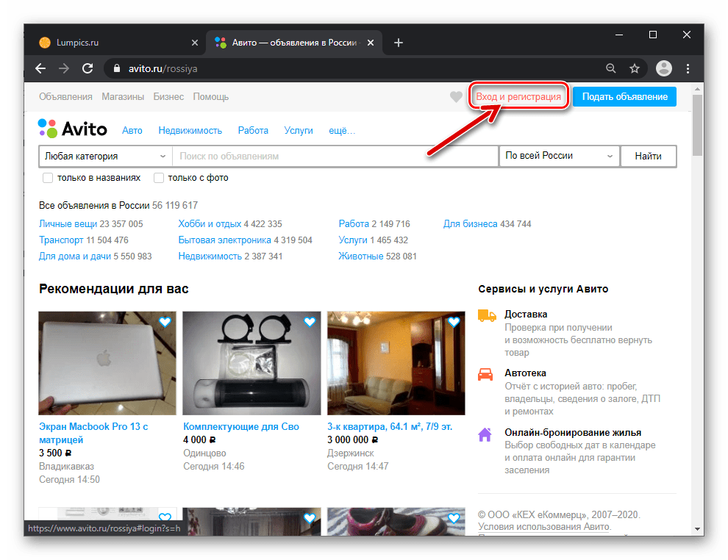Favorite the Macbook Pro screen listing
Viewport: 728px width, 560px height.
click(x=165, y=322)
